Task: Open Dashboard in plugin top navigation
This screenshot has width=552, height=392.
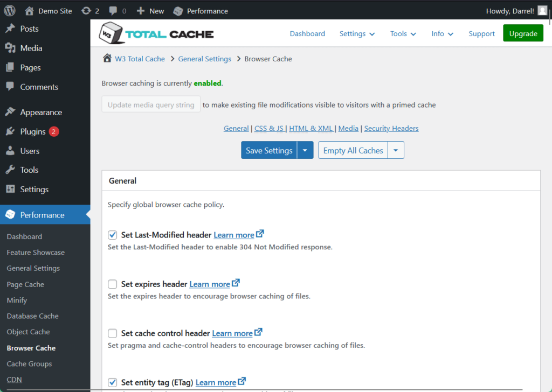Action: tap(307, 34)
